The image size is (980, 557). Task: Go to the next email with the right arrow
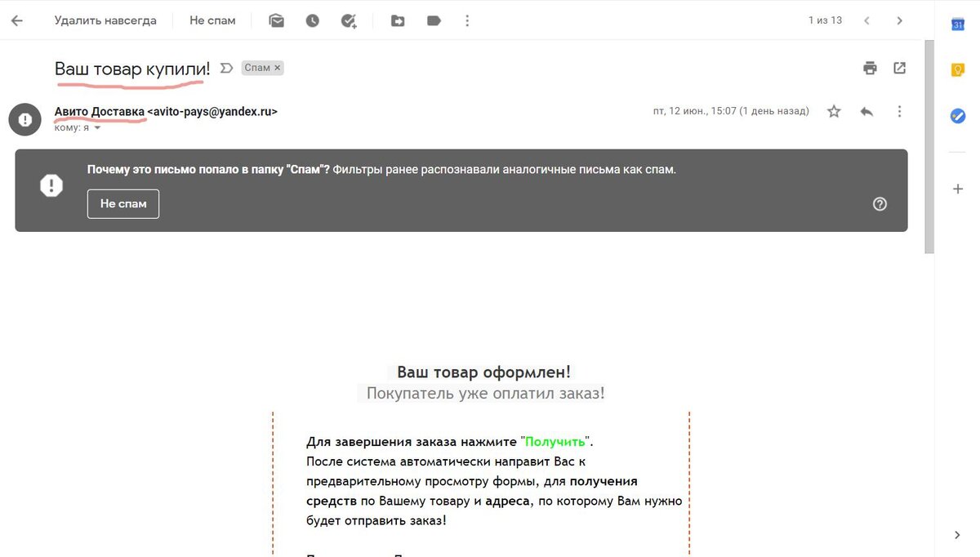(x=899, y=20)
